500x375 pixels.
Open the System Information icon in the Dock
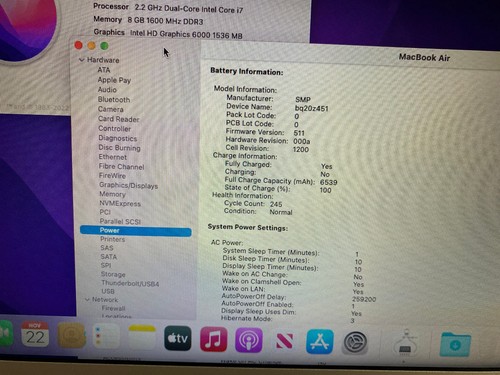coord(405,344)
